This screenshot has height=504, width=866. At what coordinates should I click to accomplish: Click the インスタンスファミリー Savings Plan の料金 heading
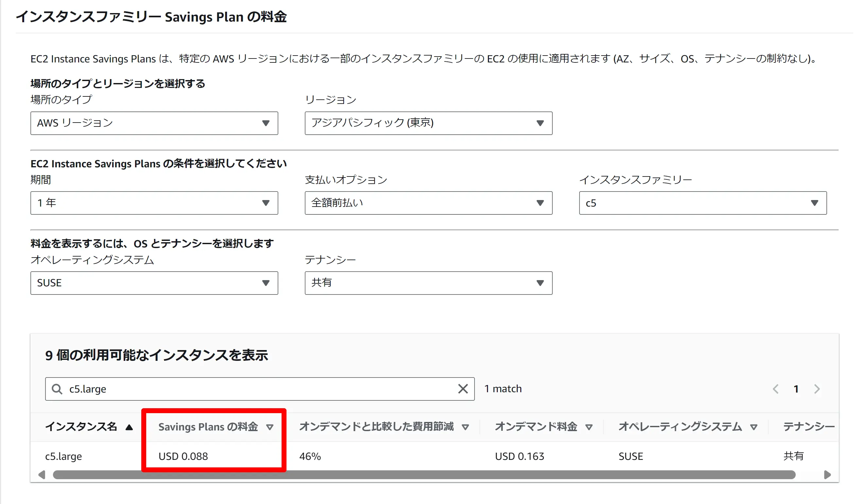151,17
